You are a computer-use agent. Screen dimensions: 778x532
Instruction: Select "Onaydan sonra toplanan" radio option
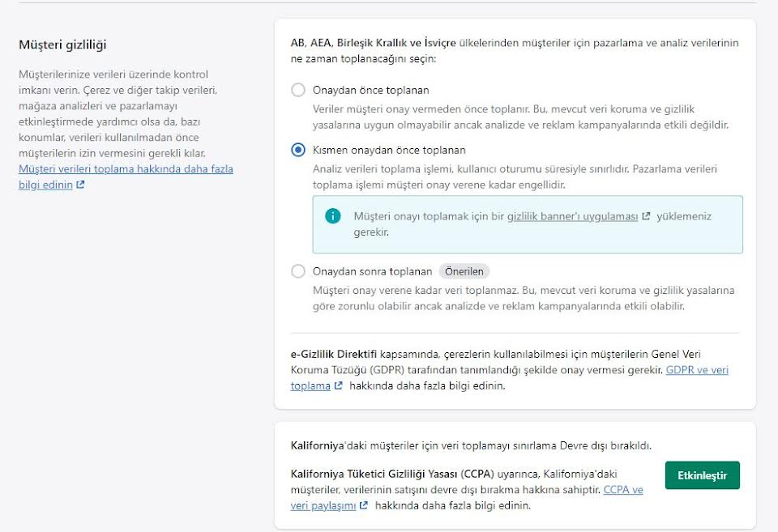click(x=297, y=271)
